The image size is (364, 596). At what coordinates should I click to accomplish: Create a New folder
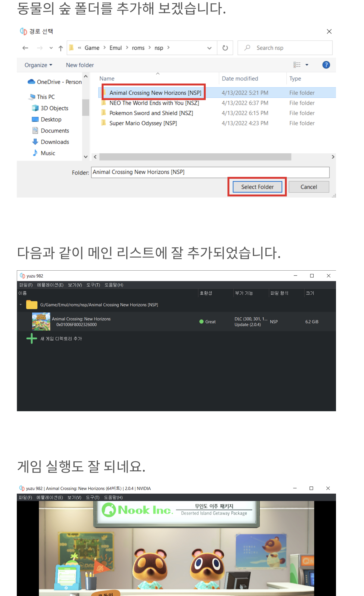pyautogui.click(x=80, y=65)
